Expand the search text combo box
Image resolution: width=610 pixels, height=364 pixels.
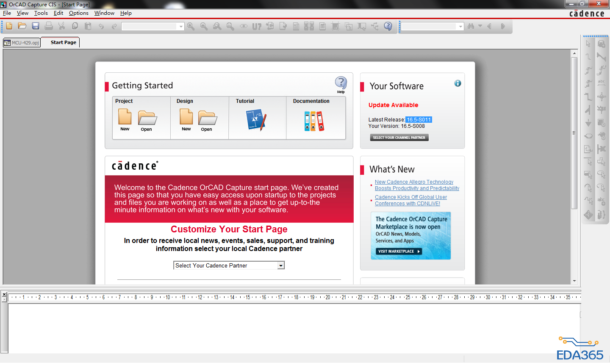click(x=460, y=26)
